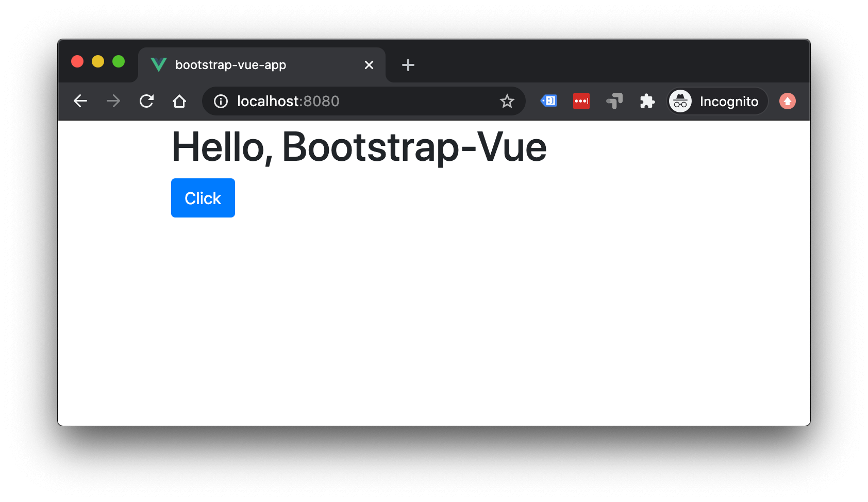The width and height of the screenshot is (868, 502).
Task: Click the Vue logo favicon on the tab
Action: coord(159,65)
